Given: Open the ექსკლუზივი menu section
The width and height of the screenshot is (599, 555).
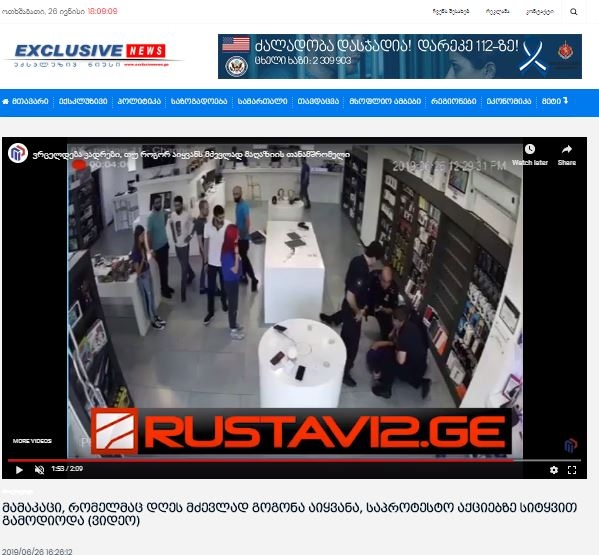Looking at the screenshot, I should pyautogui.click(x=83, y=102).
